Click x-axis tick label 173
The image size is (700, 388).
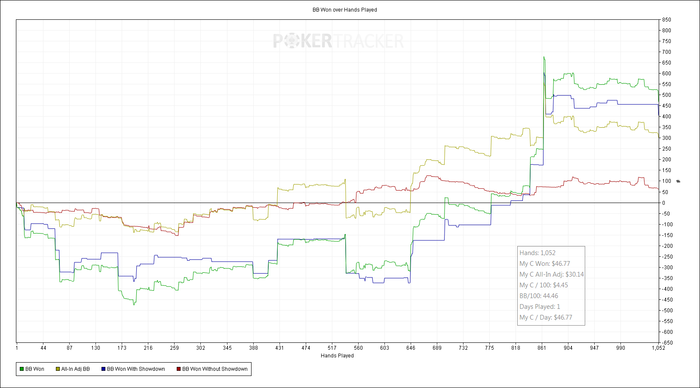tap(122, 347)
